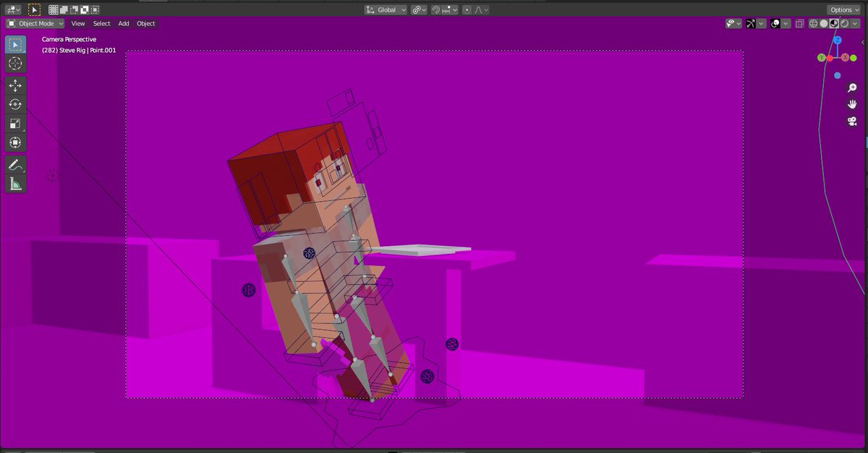868x453 pixels.
Task: Switch to solid viewport shading
Action: coord(823,23)
